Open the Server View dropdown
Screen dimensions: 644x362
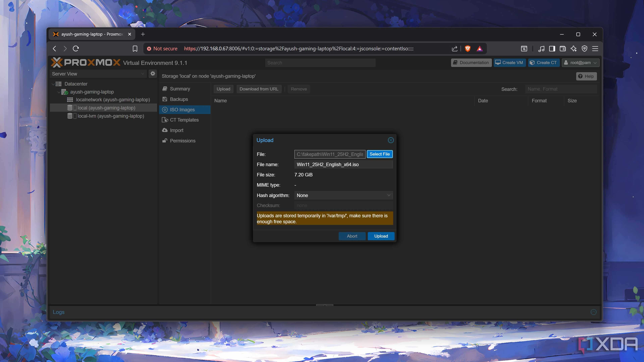pos(98,74)
